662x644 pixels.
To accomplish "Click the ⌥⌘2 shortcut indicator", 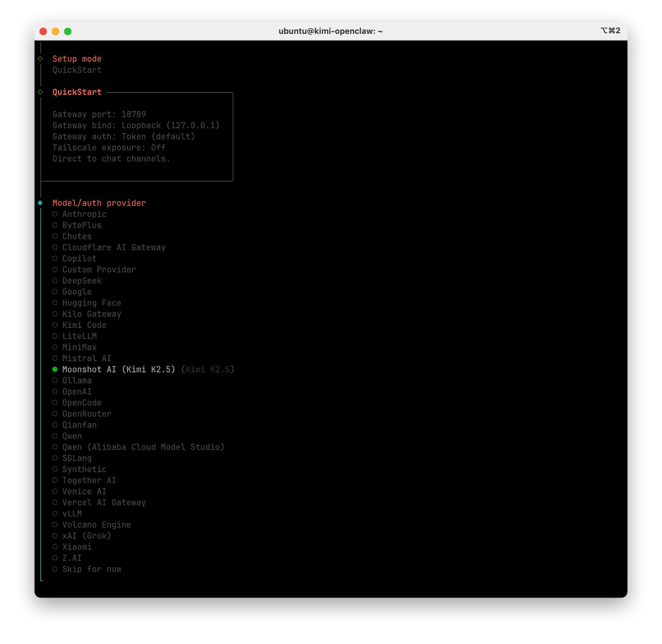I will (x=610, y=31).
